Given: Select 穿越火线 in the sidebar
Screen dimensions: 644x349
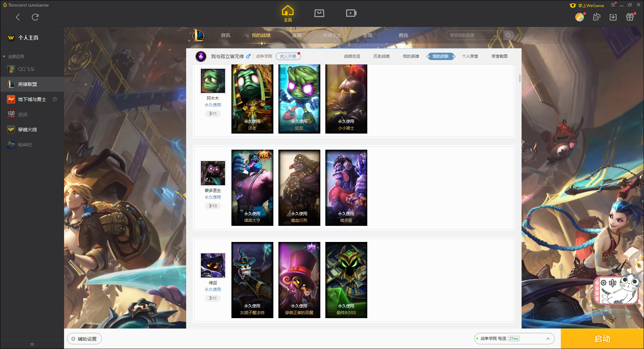Looking at the screenshot, I should coord(32,130).
